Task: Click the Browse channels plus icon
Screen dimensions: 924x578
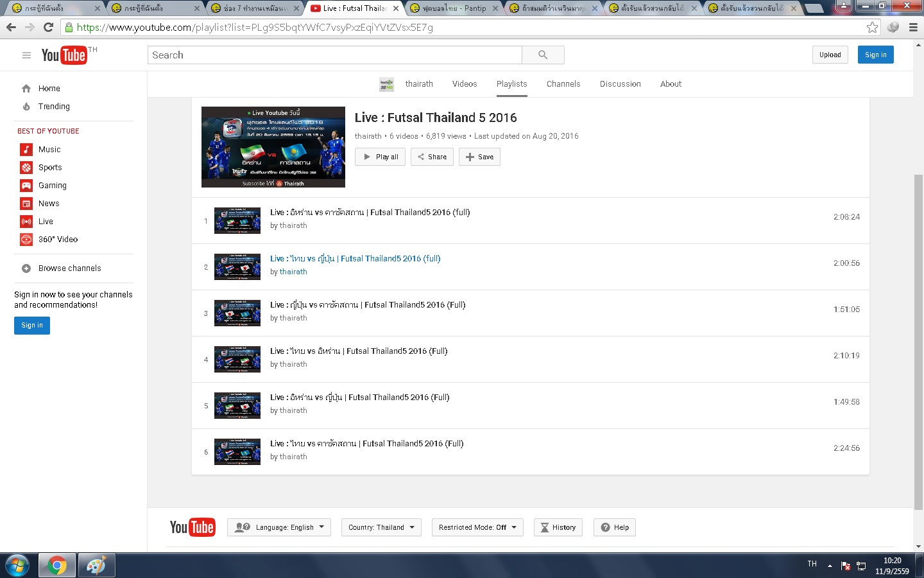Action: pos(26,268)
